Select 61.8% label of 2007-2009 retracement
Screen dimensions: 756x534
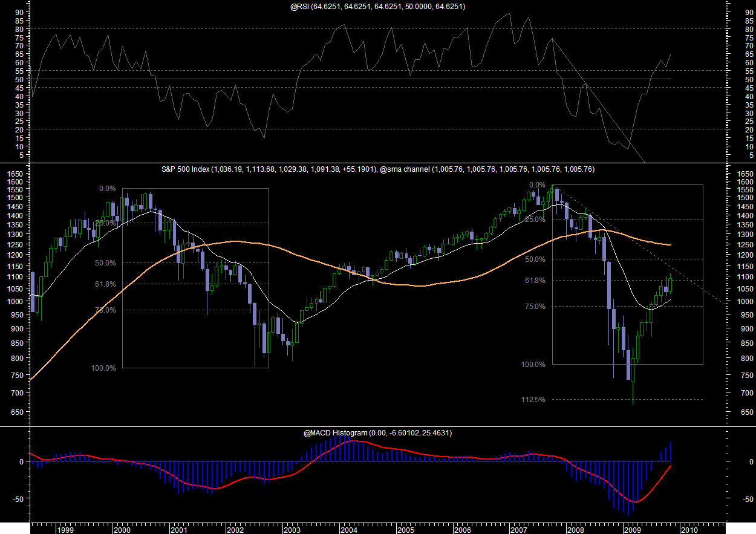tap(535, 281)
